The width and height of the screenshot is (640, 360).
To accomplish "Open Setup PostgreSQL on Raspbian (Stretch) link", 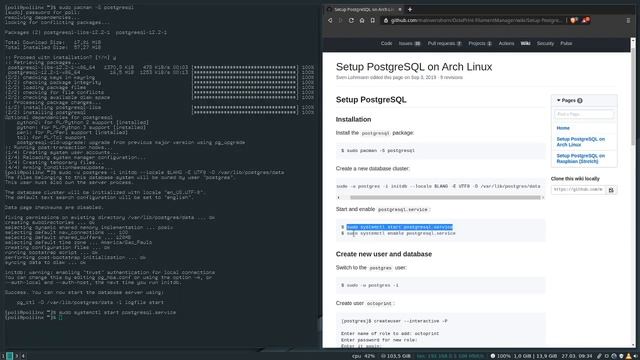I will pyautogui.click(x=580, y=159).
